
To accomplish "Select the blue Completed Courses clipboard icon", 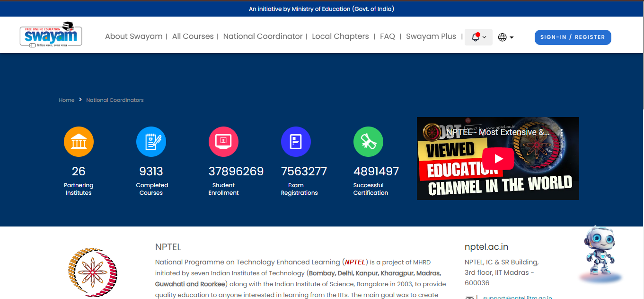I will point(151,141).
